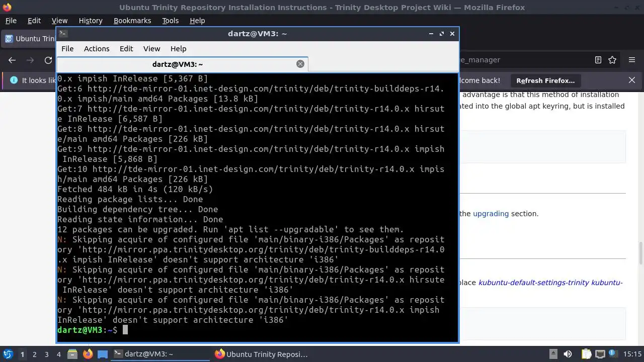644x362 pixels.
Task: Activate the Ubuntu Trinity Reposi… taskbar entry
Action: click(262, 354)
